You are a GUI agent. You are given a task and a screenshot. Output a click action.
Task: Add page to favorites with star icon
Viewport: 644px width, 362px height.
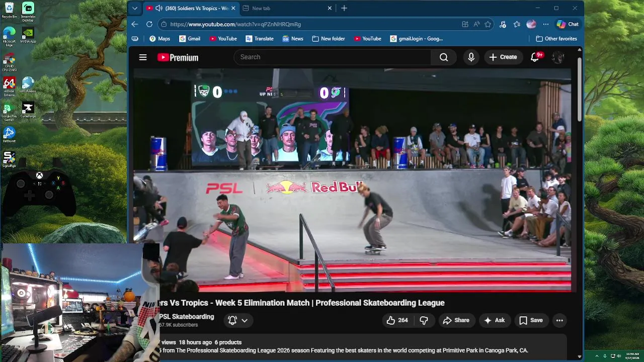488,24
